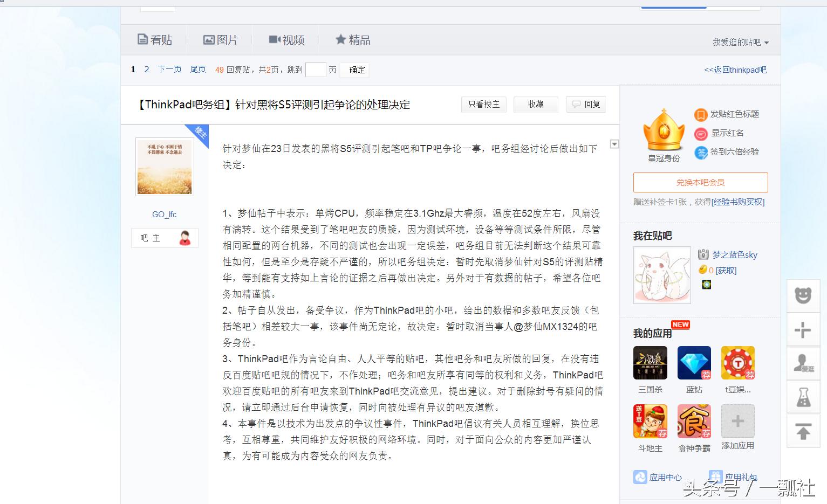Expand the 我爱逛的贴吧 dropdown

pos(739,42)
